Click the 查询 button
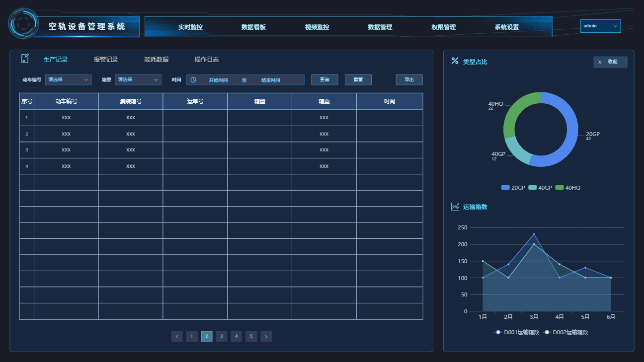 click(324, 80)
